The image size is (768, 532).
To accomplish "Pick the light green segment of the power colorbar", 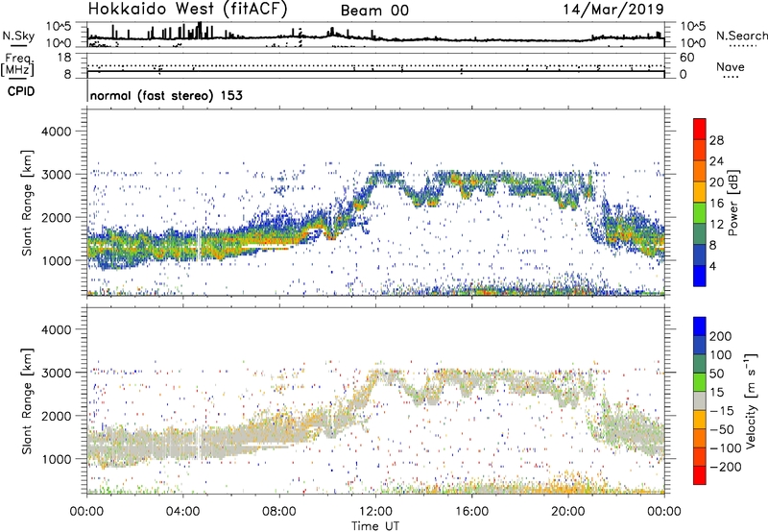I will coord(700,213).
